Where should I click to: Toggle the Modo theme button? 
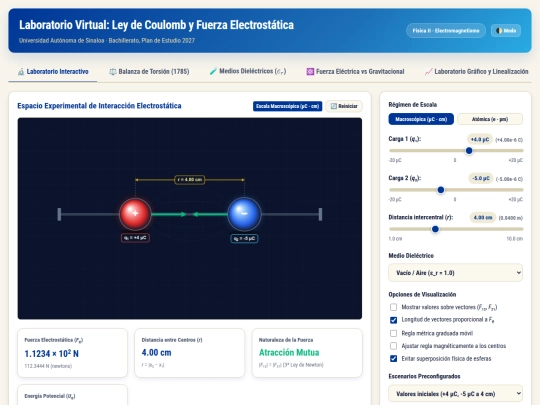point(506,31)
